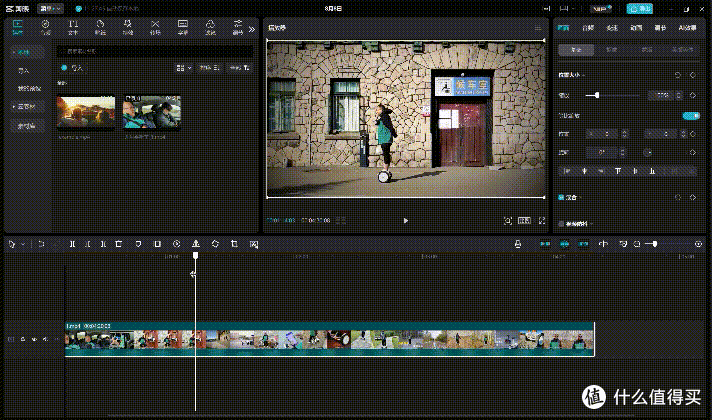Viewport: 712px width, 420px height.
Task: Open the Captions tab icon
Action: [x=183, y=27]
